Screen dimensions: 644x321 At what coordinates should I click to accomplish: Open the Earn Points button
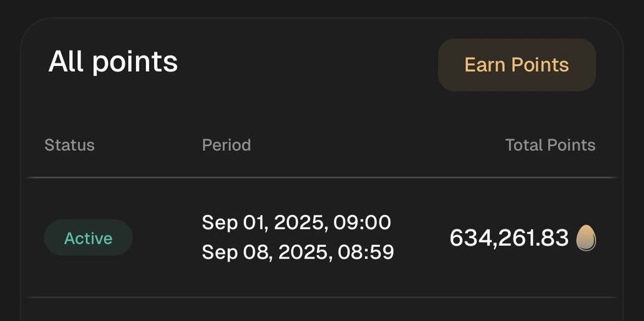click(x=517, y=65)
